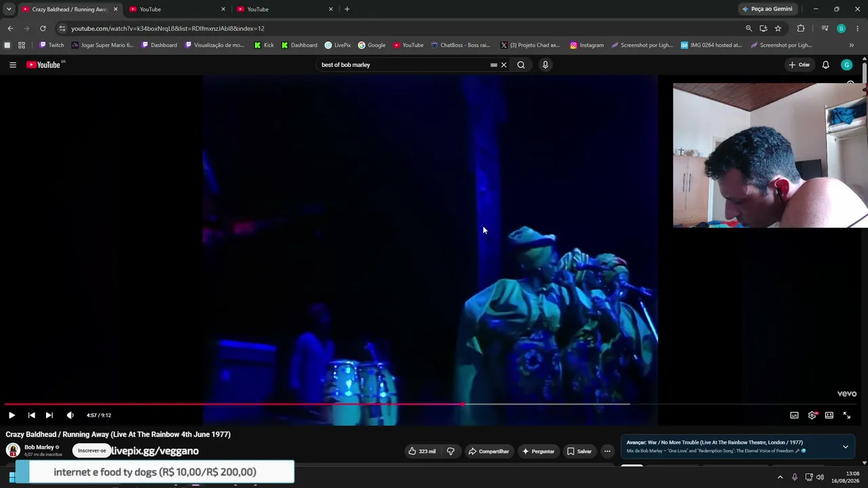Open the Bob Marley channel name link
Viewport: 868px width, 488px height.
pos(39,447)
